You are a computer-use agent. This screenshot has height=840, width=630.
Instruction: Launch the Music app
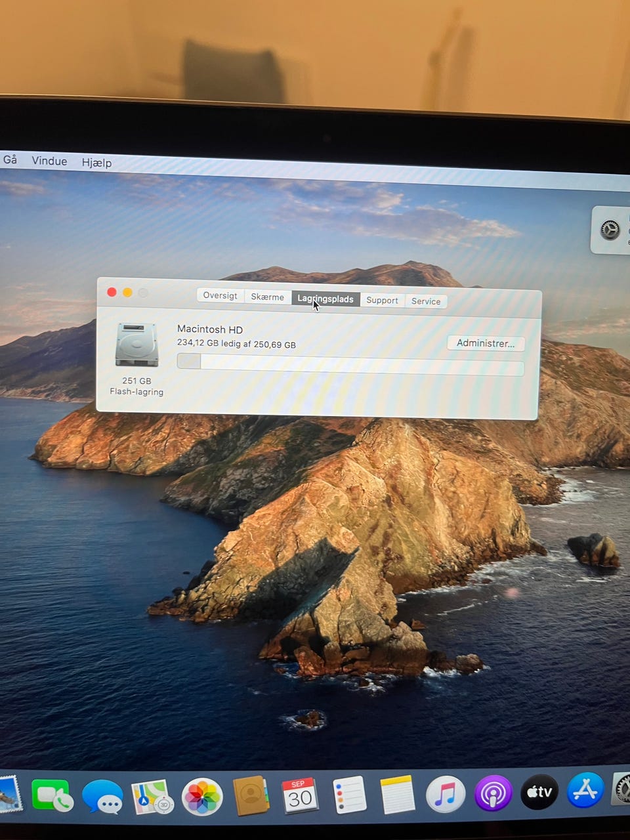click(x=446, y=793)
